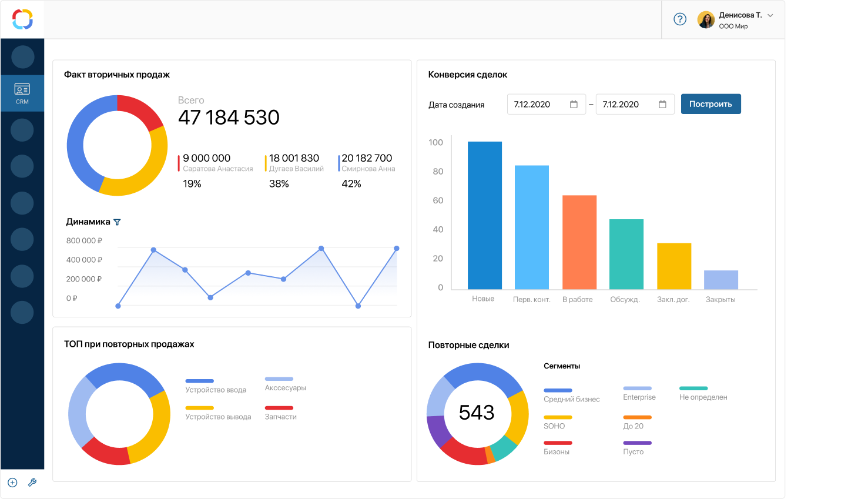
Task: Select the second date input field
Action: (x=635, y=104)
